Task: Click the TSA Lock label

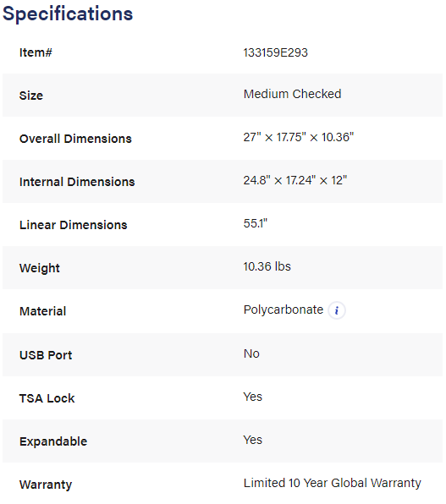Action: 47,398
